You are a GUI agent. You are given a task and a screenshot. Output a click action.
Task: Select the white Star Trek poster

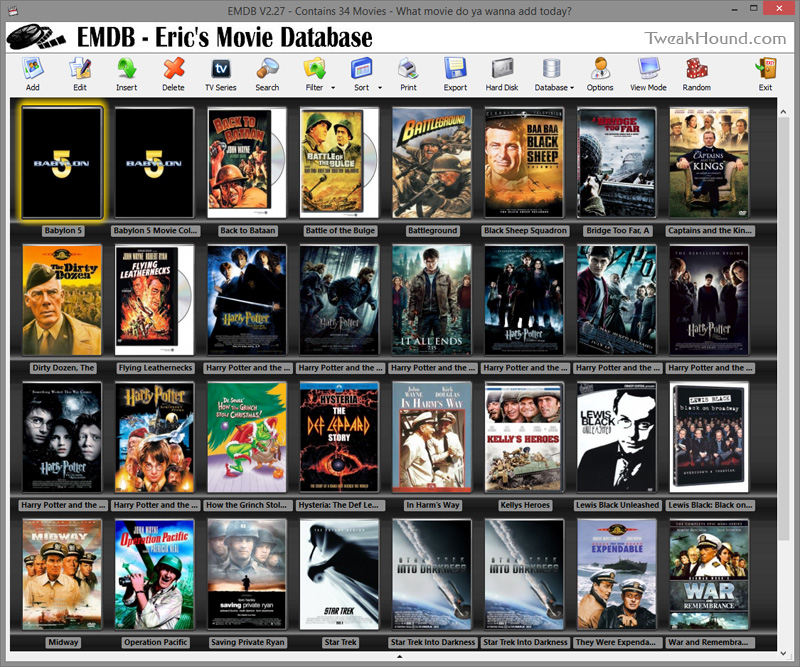pos(339,575)
